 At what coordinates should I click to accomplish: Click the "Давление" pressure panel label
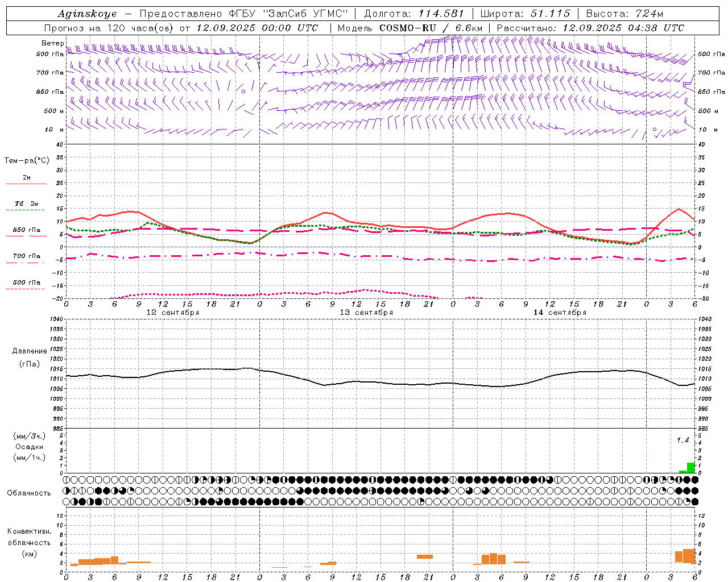click(x=30, y=351)
